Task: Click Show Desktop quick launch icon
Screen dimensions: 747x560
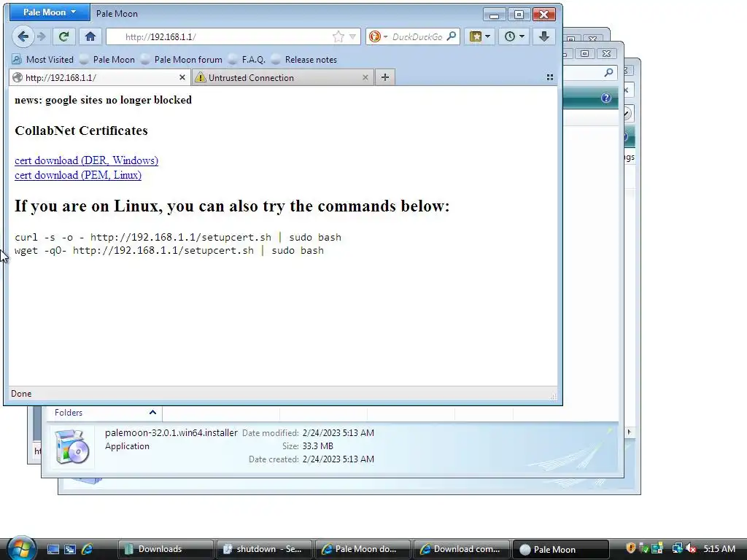Action: tap(53, 549)
